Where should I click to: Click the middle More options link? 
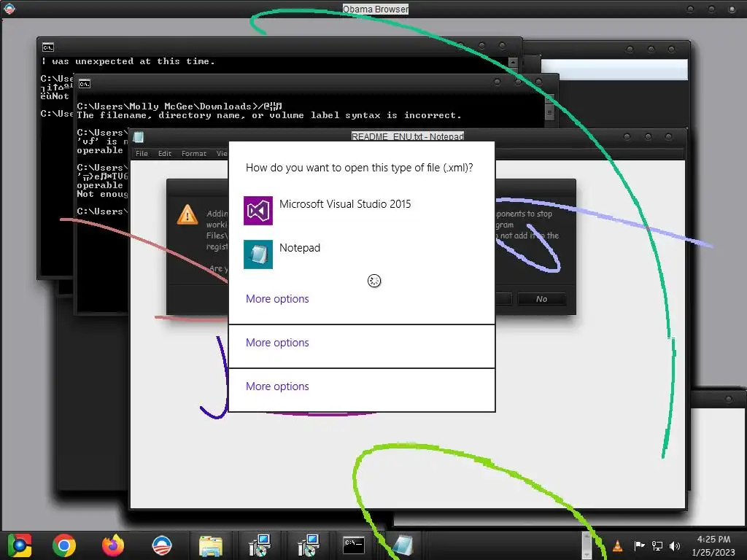click(277, 343)
